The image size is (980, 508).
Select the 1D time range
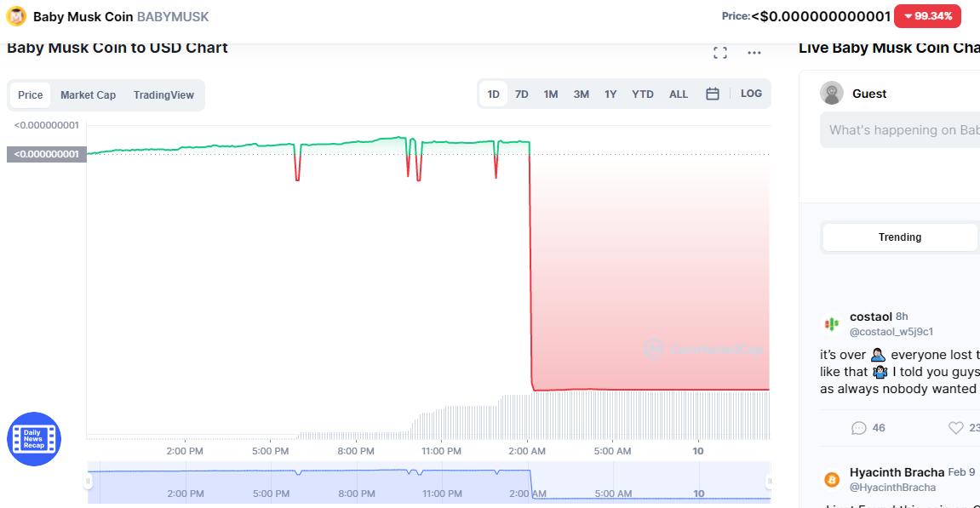pos(493,94)
